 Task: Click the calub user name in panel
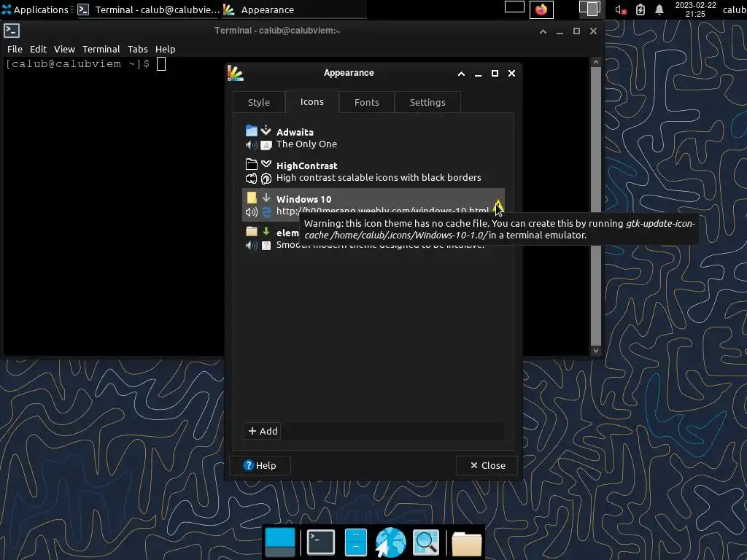tap(734, 9)
